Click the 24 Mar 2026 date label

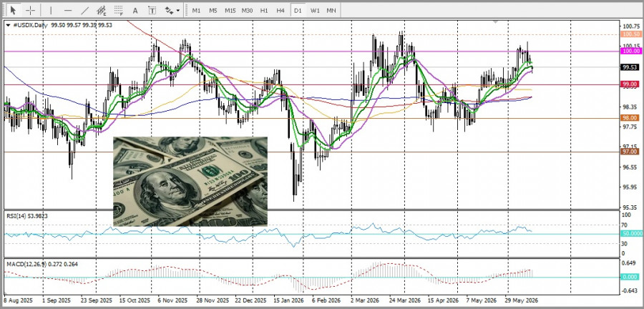[x=405, y=300]
